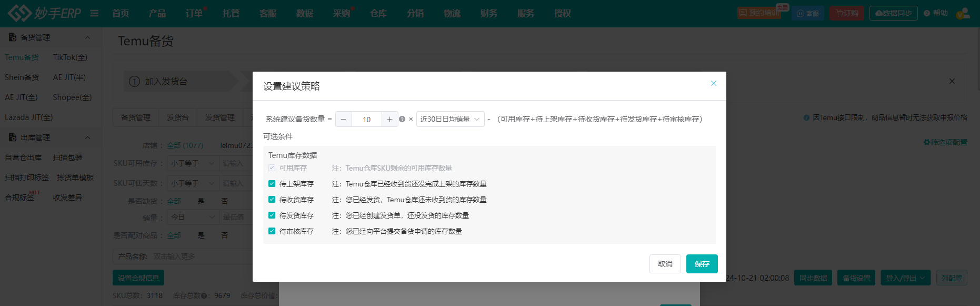980x306 pixels.
Task: Open the 产品 top menu
Action: click(157, 13)
